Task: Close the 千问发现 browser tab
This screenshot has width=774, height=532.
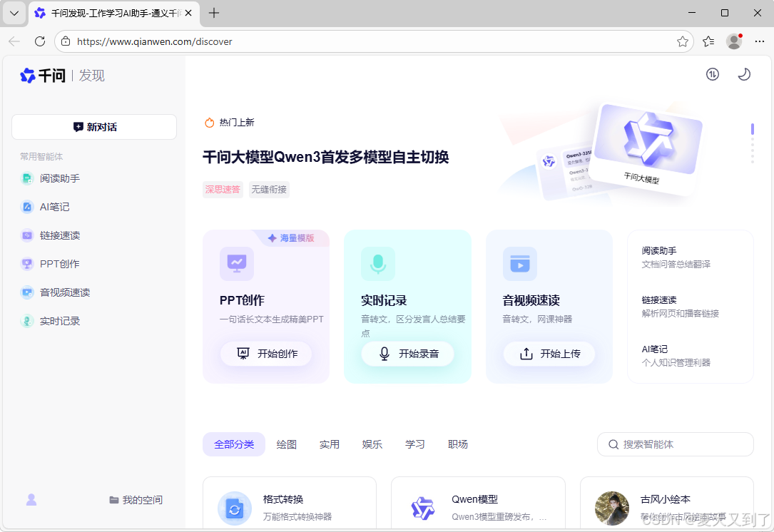Action: tap(188, 14)
